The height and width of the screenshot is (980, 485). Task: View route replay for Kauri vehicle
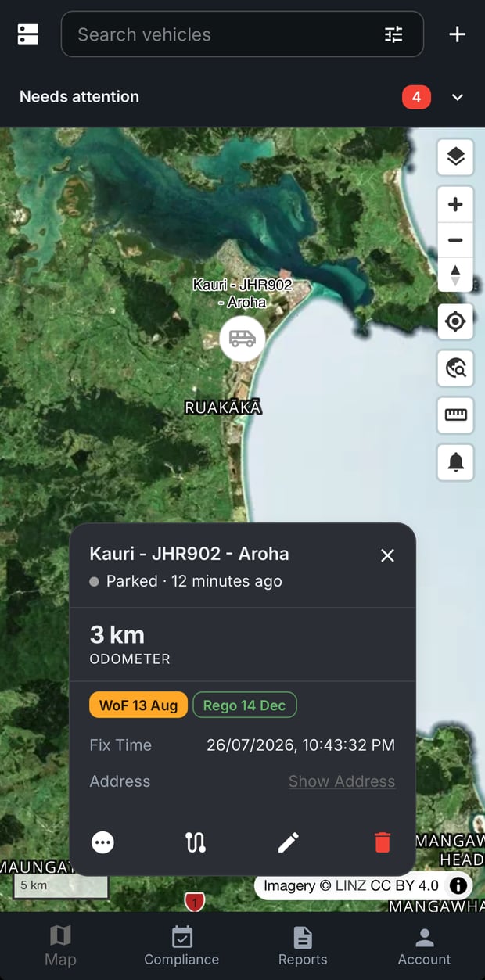tap(196, 842)
